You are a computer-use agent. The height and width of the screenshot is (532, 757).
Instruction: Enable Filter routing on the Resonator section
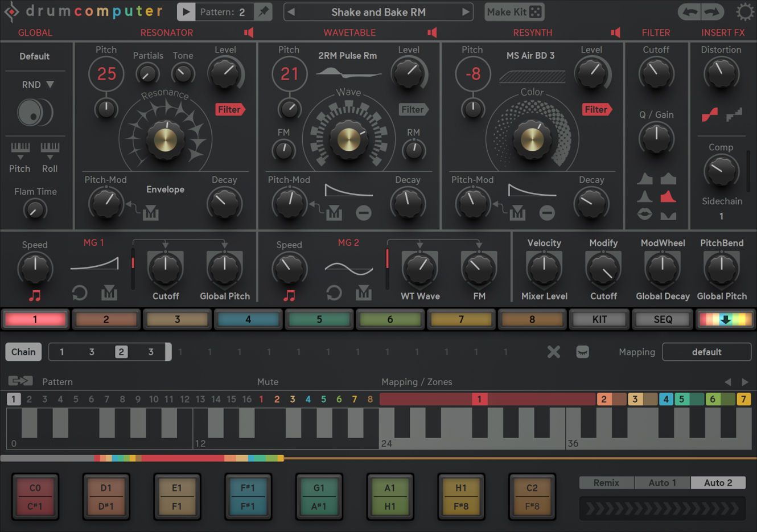coord(230,109)
